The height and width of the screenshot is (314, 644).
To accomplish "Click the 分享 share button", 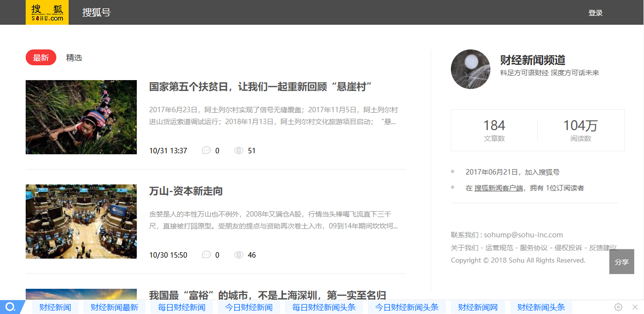I will pos(622,262).
